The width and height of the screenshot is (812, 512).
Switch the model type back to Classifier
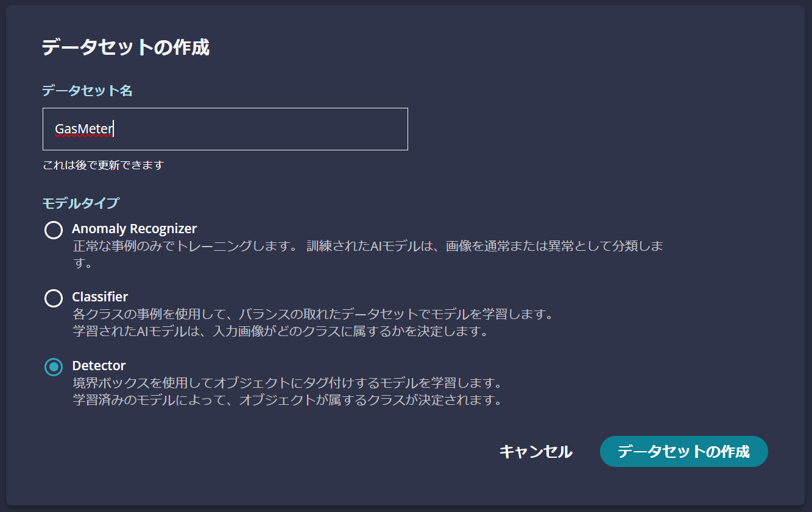click(x=54, y=298)
